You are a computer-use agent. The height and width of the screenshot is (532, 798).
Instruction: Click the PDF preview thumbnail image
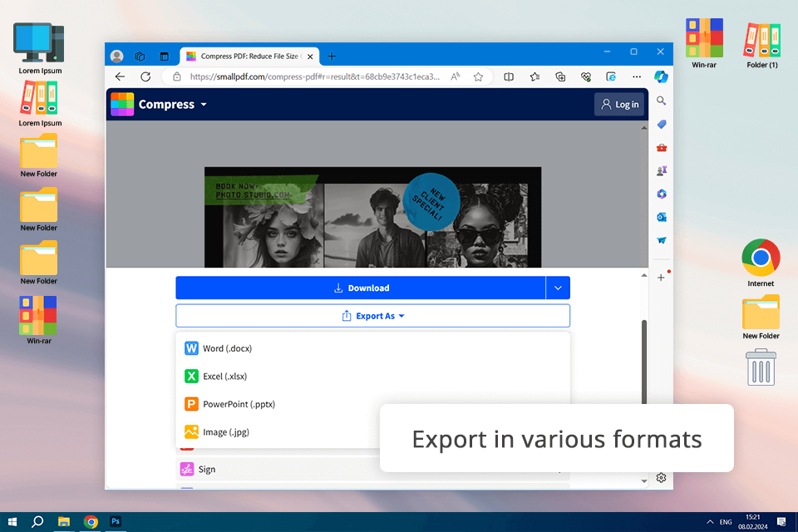(373, 218)
